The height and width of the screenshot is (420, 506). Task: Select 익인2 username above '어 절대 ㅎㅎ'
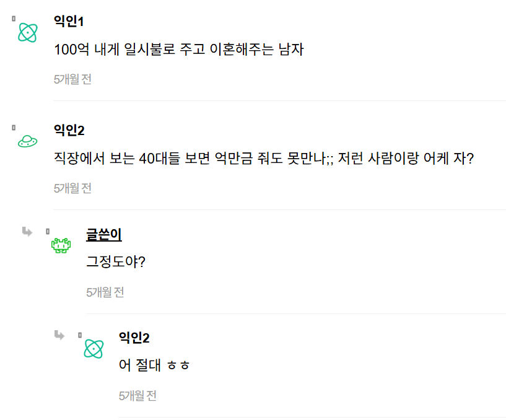(x=134, y=338)
